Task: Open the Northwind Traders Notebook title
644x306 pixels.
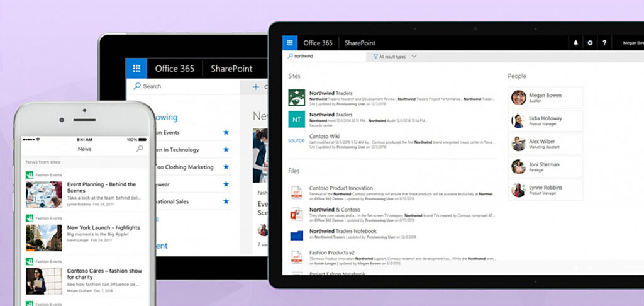Action: click(x=343, y=231)
